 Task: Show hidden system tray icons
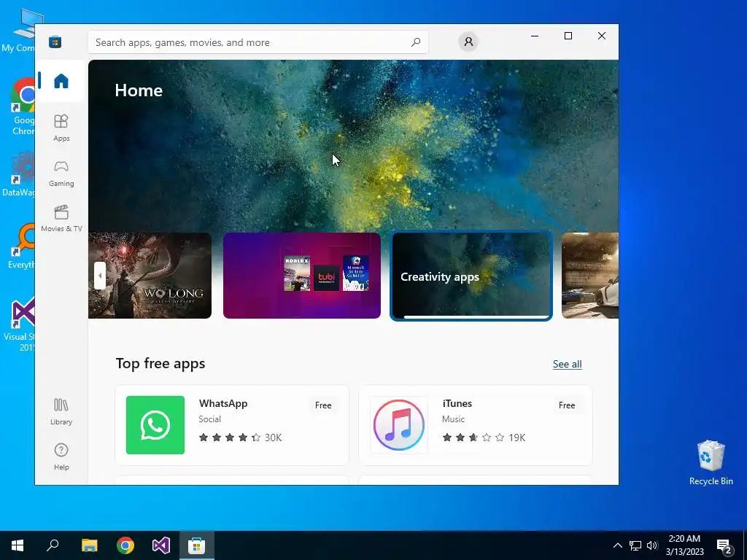[x=617, y=545]
